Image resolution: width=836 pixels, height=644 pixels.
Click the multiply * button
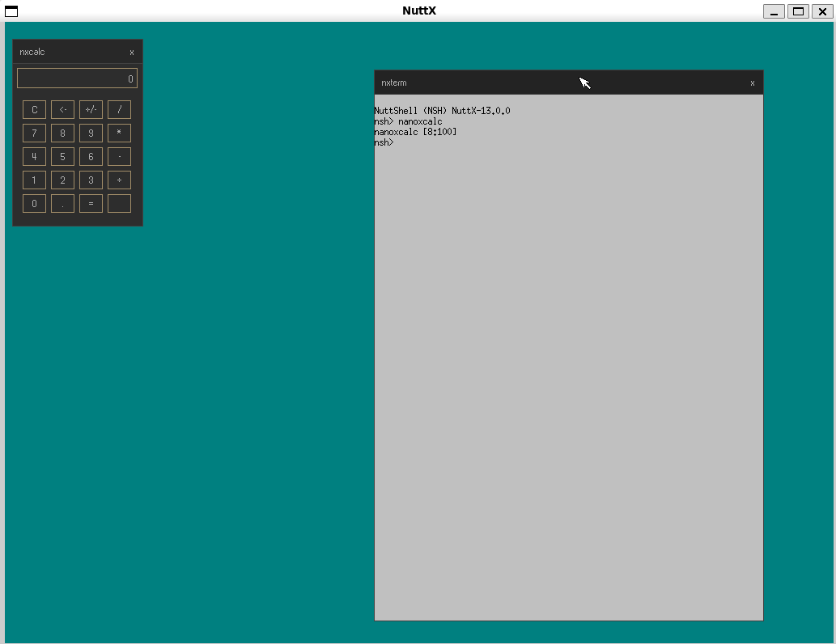pyautogui.click(x=120, y=133)
